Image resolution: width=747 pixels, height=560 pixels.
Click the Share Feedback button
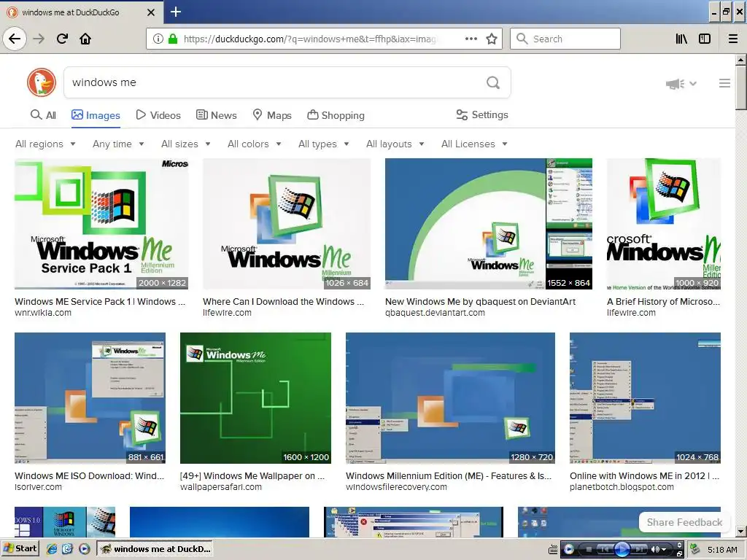point(684,522)
